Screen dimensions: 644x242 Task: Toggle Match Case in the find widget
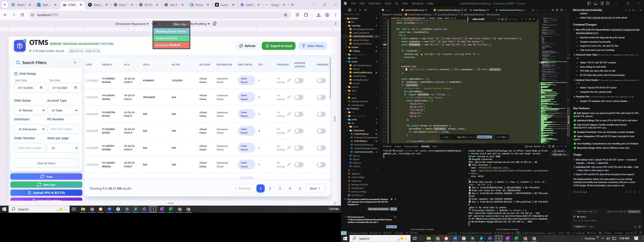point(499,19)
